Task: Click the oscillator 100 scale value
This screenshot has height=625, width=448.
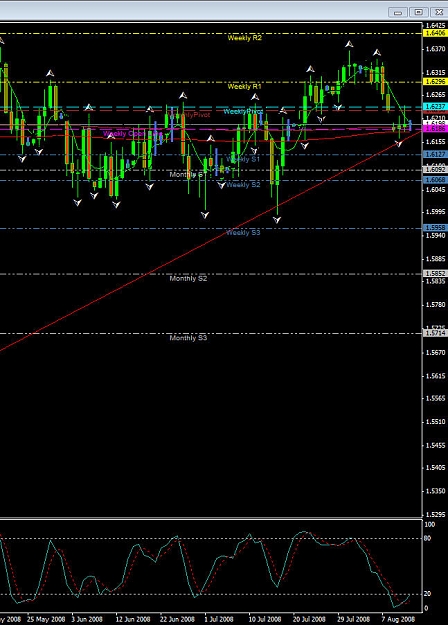Action: pos(430,525)
